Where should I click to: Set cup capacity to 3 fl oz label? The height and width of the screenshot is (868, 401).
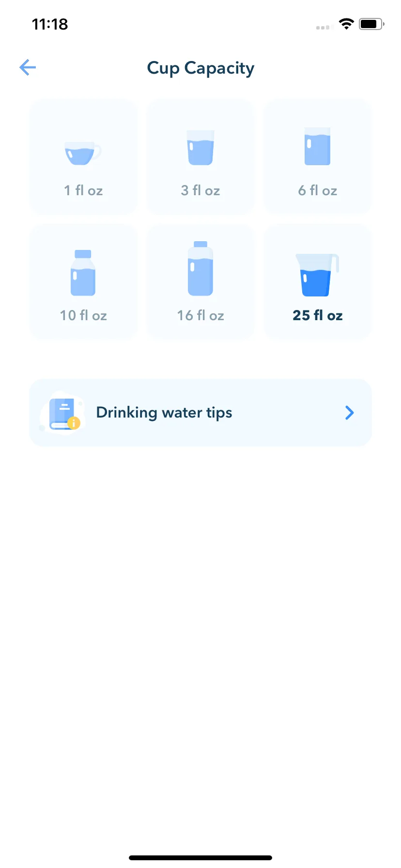[200, 190]
